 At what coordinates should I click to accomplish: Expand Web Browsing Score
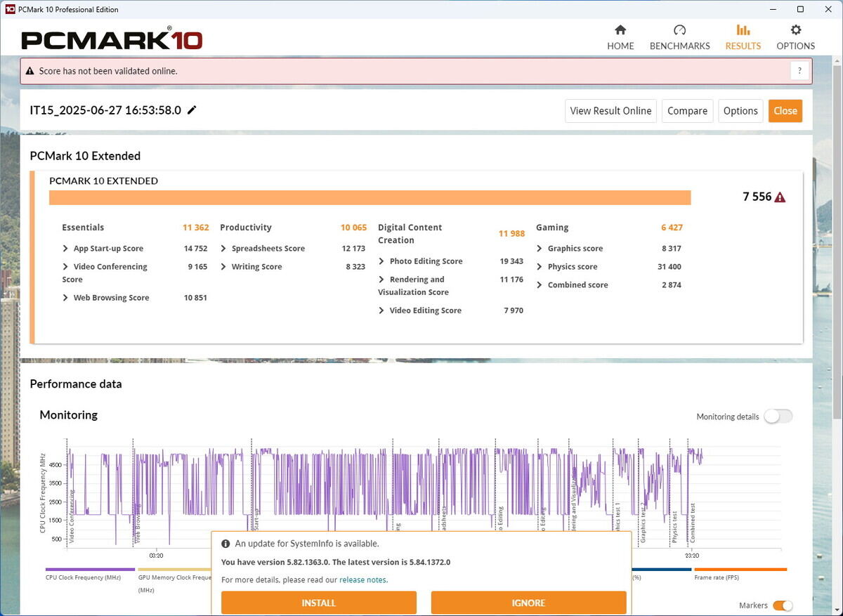[66, 298]
